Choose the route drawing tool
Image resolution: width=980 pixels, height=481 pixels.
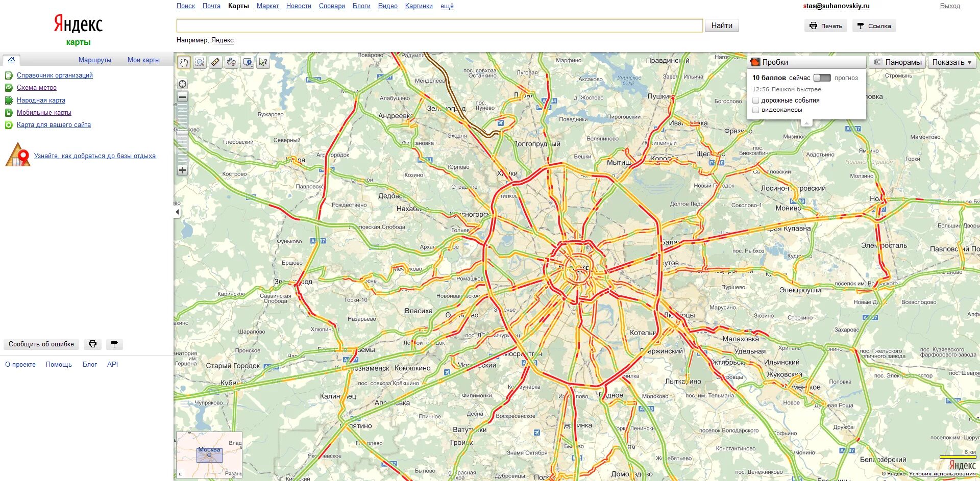click(232, 62)
